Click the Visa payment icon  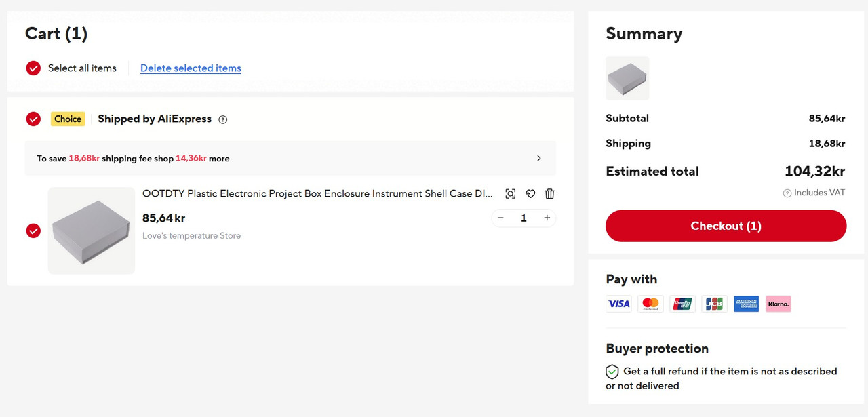click(x=618, y=304)
